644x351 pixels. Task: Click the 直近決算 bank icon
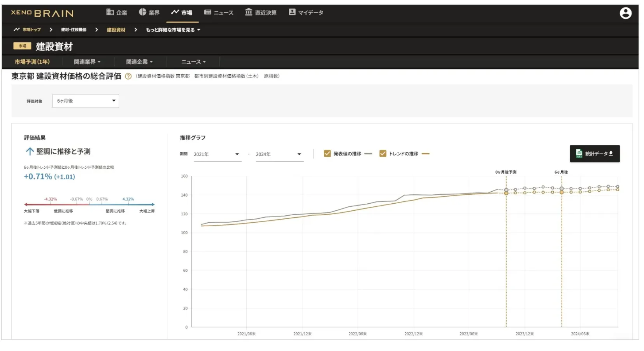coord(249,12)
